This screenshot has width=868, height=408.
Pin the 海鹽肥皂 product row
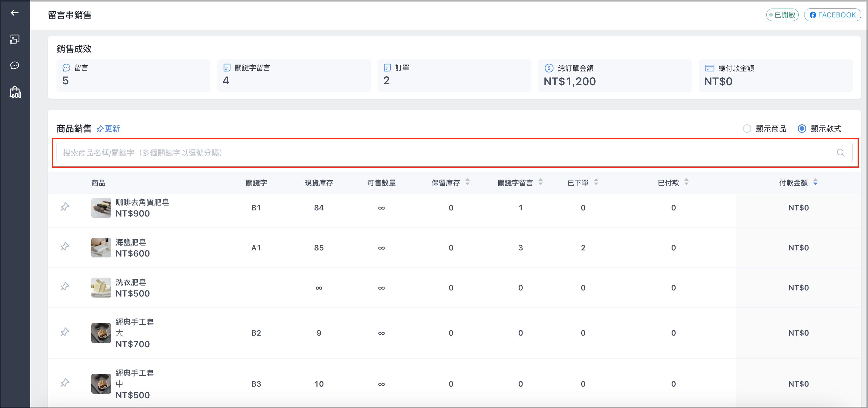point(65,247)
